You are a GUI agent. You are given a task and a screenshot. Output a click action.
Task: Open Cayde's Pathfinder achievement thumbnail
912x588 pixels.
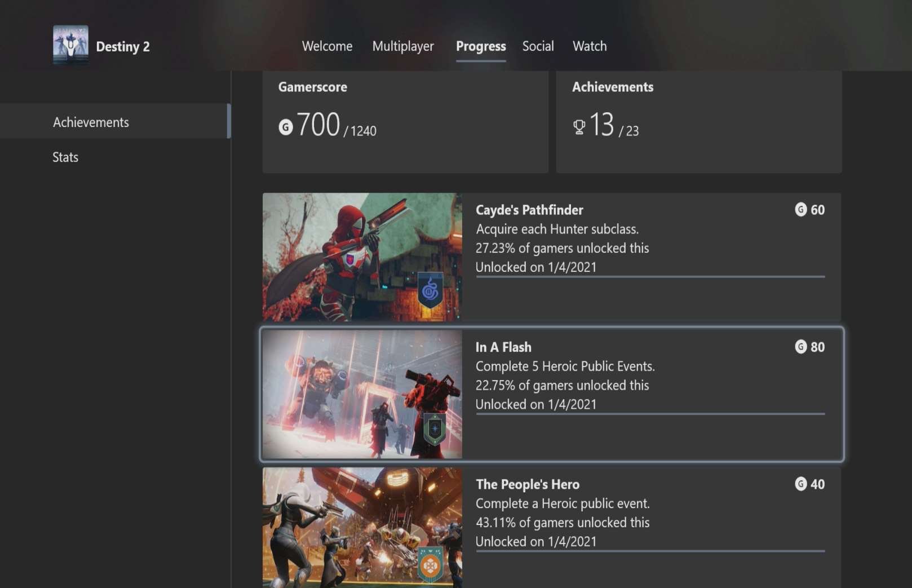click(362, 257)
